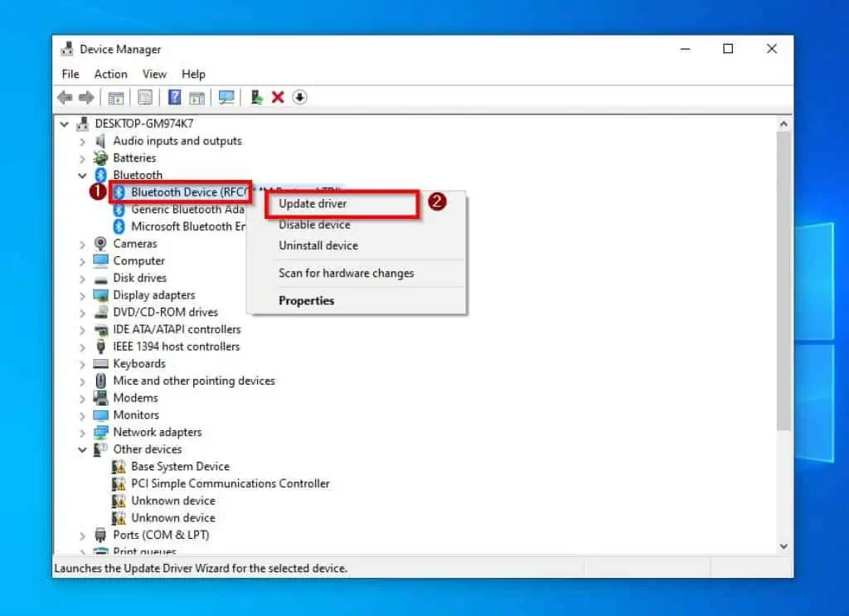Select the IEEE 1394 host controllers row
This screenshot has height=616, width=849.
point(167,347)
